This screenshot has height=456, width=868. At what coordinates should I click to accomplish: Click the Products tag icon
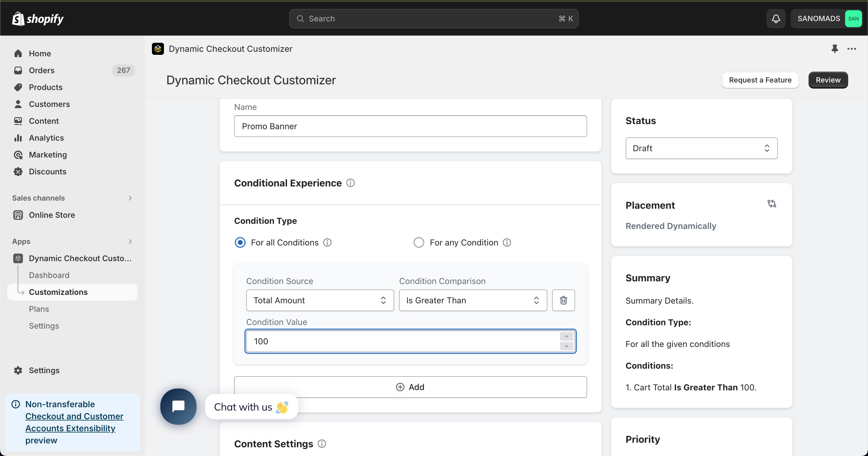pyautogui.click(x=18, y=87)
